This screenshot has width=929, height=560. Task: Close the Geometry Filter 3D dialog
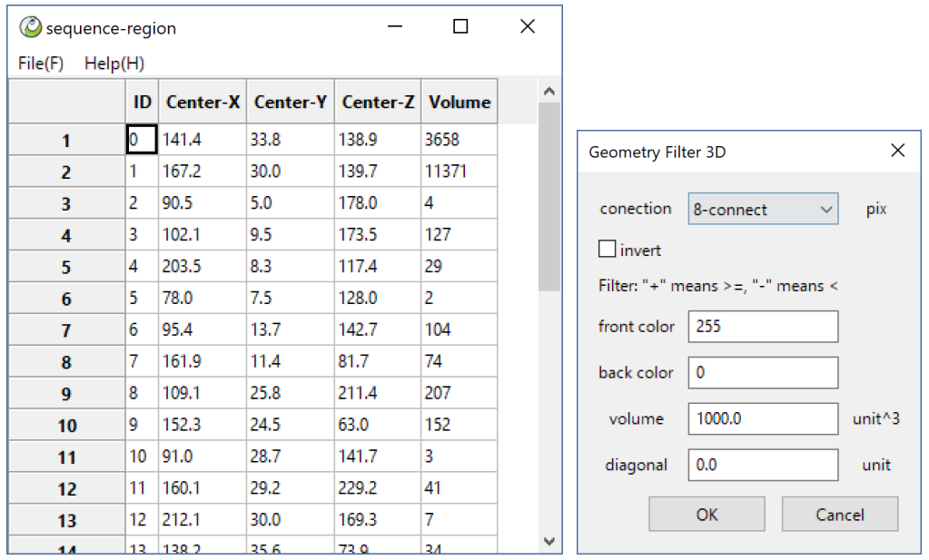coord(897,152)
